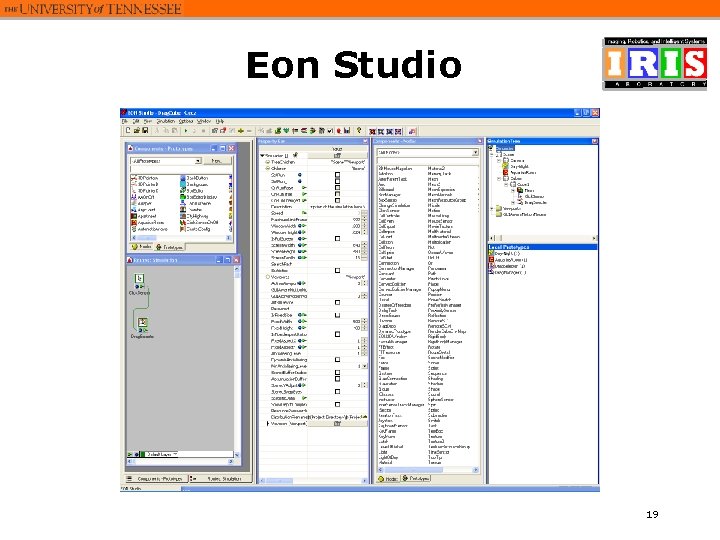Click the Save floppy-disk toolbar icon
Image resolution: width=720 pixels, height=540 pixels.
pos(145,130)
